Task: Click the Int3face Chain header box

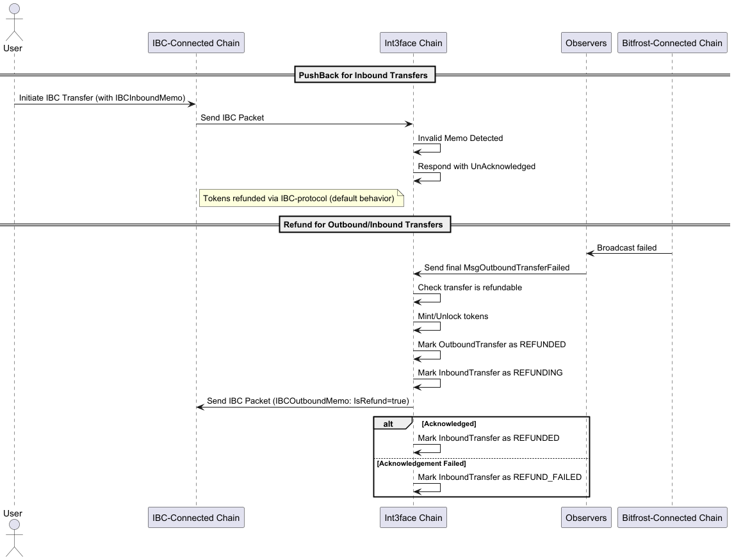Action: click(x=413, y=42)
